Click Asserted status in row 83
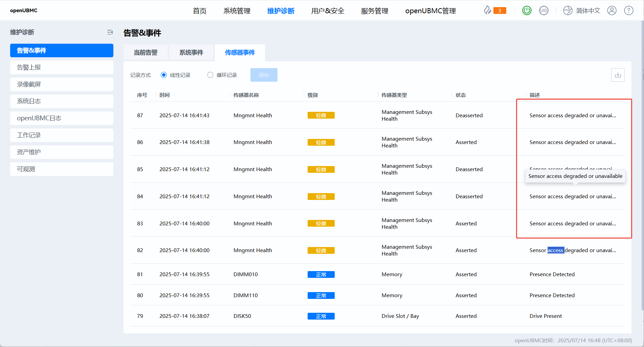 (466, 224)
